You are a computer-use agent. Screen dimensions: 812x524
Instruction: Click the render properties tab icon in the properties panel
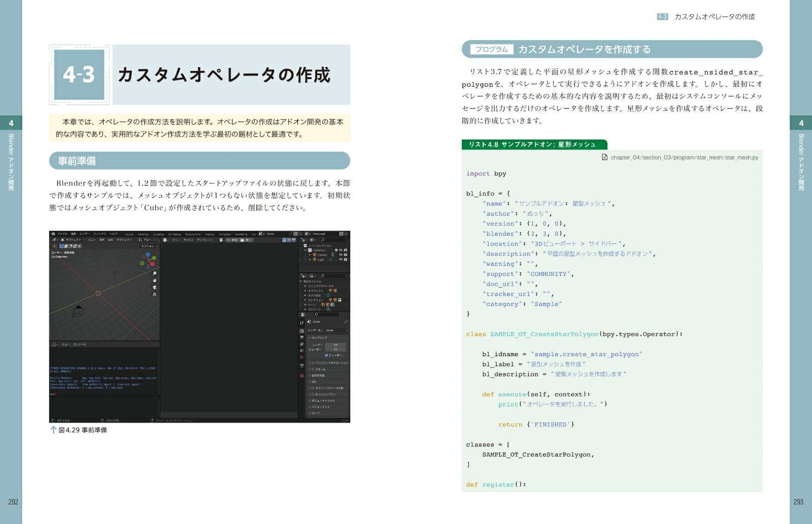point(302,330)
